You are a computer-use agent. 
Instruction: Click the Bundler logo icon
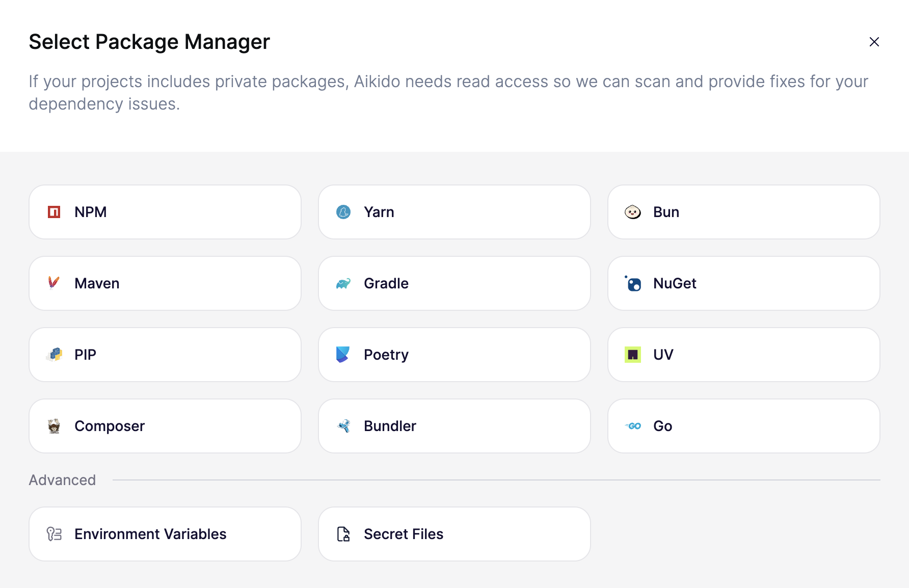(343, 426)
